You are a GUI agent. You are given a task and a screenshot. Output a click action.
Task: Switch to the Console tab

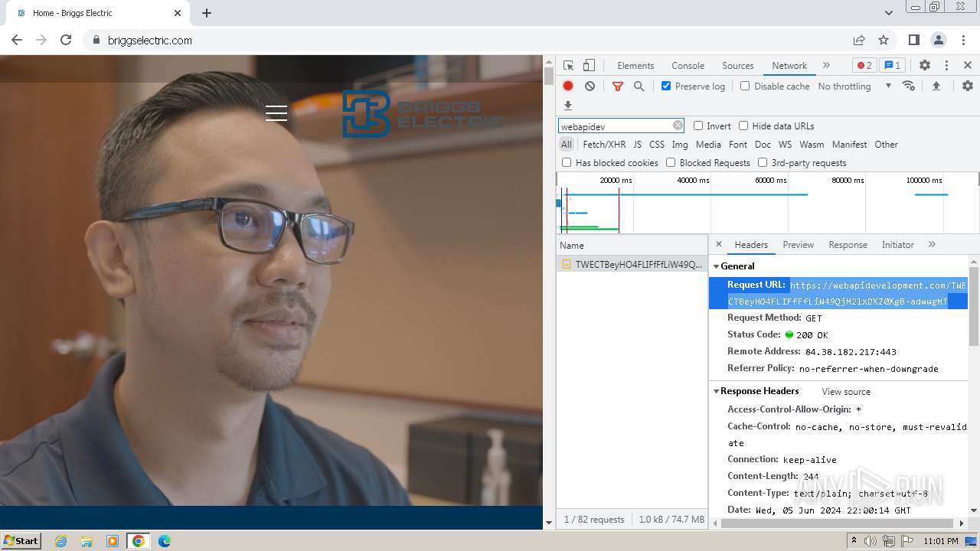tap(688, 66)
